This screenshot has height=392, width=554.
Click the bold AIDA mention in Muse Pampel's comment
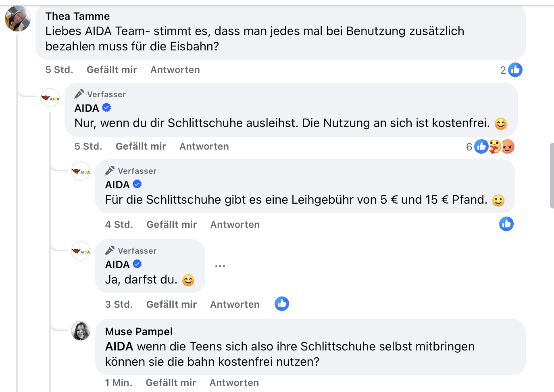click(119, 346)
